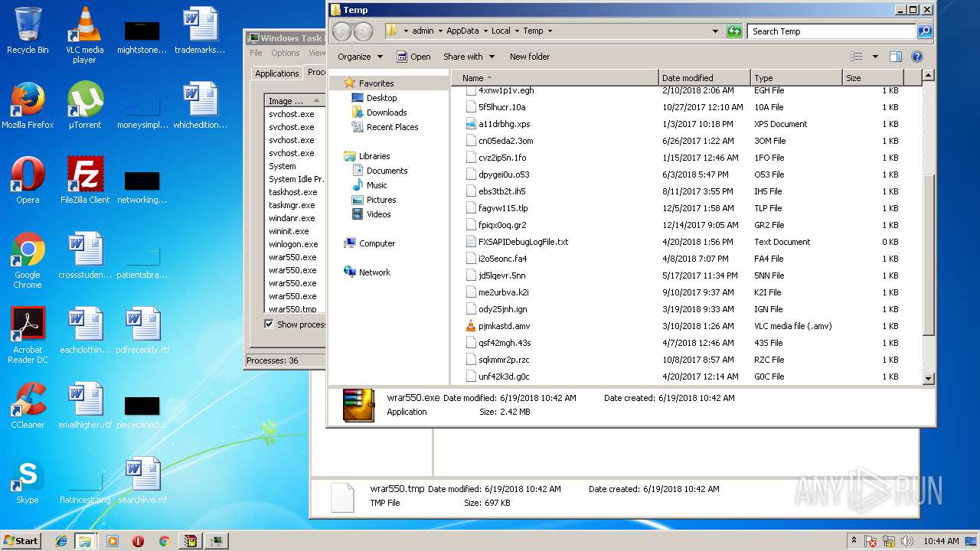The width and height of the screenshot is (980, 551).
Task: Expand dropdown arrow after Local in path
Action: [x=516, y=31]
